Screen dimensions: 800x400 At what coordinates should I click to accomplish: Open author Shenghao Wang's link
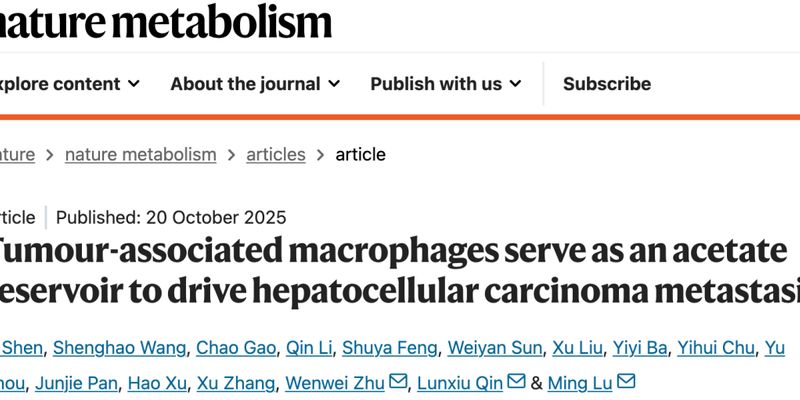coord(119,348)
